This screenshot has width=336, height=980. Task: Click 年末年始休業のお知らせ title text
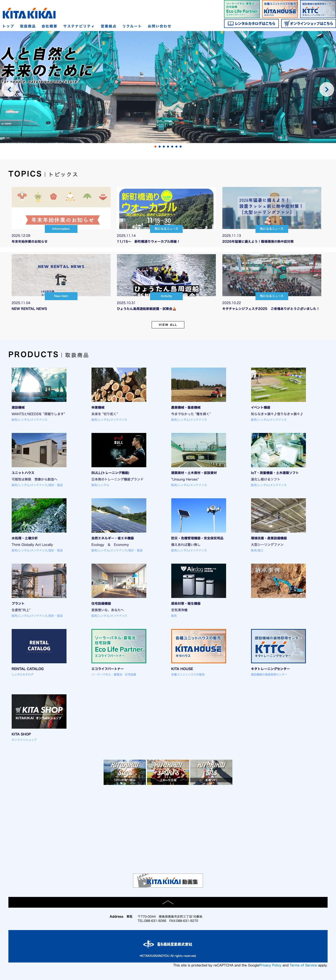(x=29, y=242)
